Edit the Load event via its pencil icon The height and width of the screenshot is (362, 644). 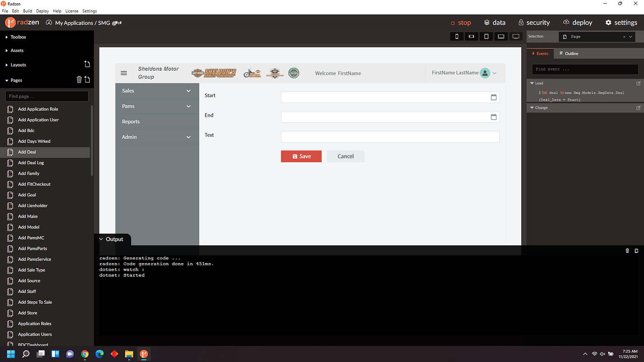coord(638,83)
